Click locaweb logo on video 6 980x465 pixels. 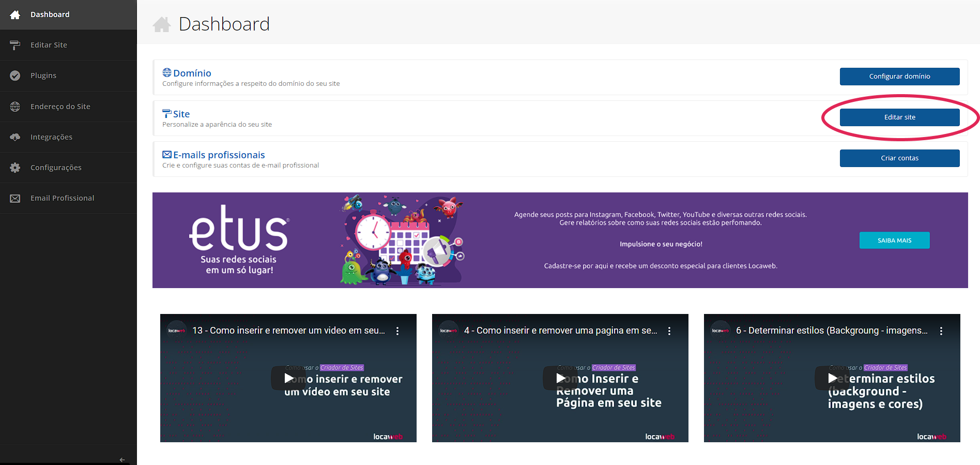coord(931,437)
